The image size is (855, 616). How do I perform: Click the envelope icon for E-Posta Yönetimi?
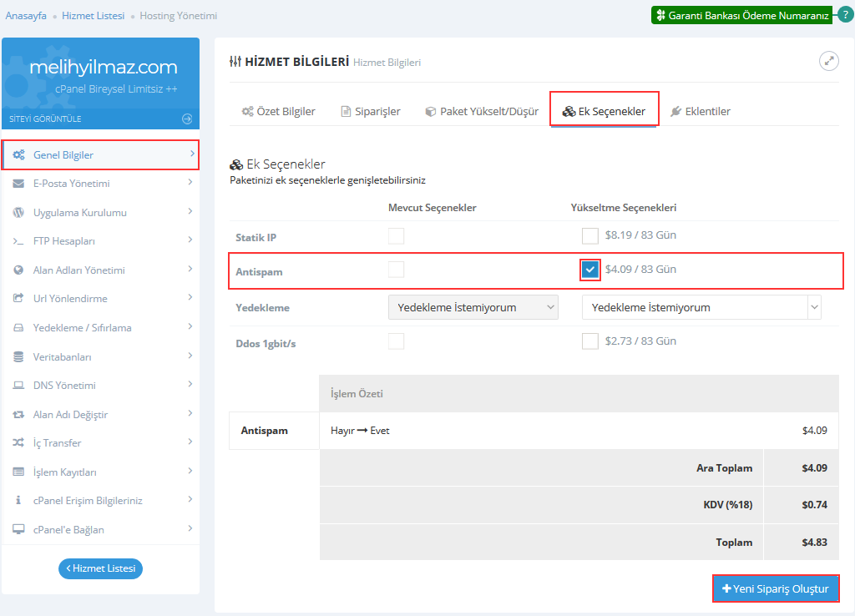coord(18,184)
